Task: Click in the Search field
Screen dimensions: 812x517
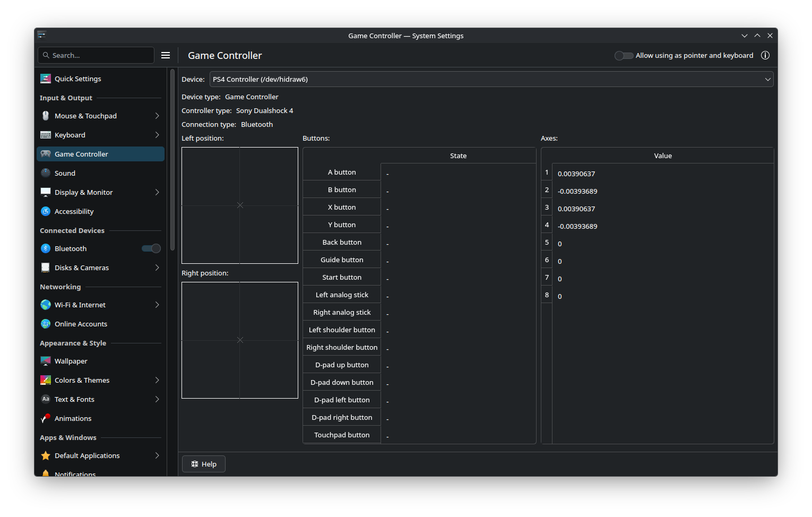Action: point(96,55)
